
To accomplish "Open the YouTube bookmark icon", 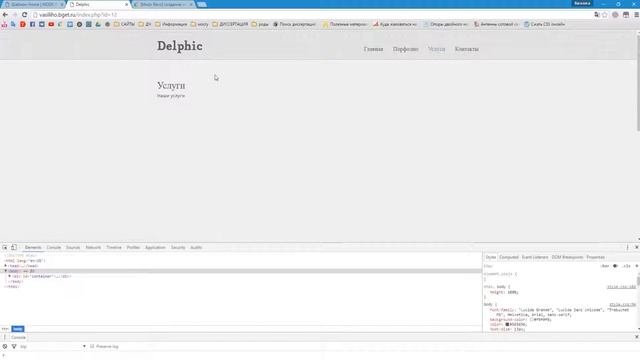I will [x=51, y=24].
